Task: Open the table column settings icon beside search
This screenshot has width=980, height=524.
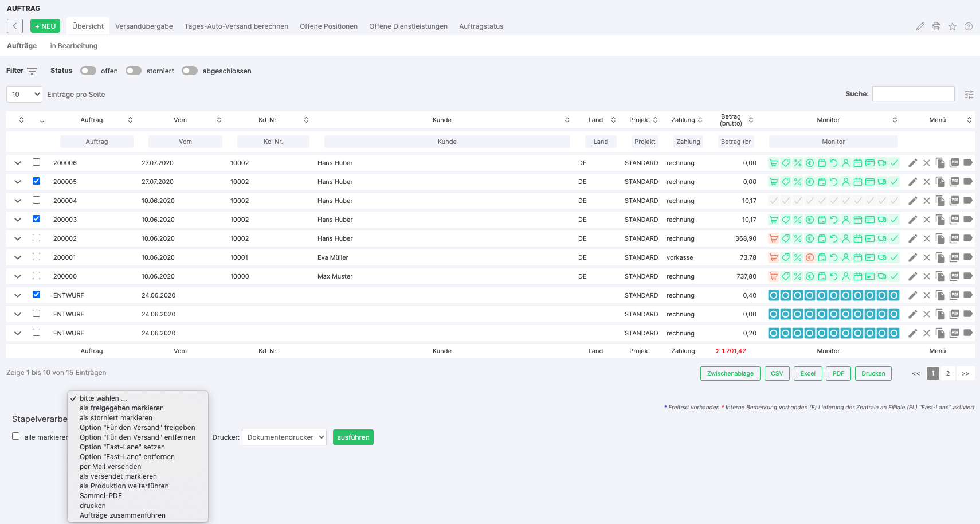Action: point(969,95)
